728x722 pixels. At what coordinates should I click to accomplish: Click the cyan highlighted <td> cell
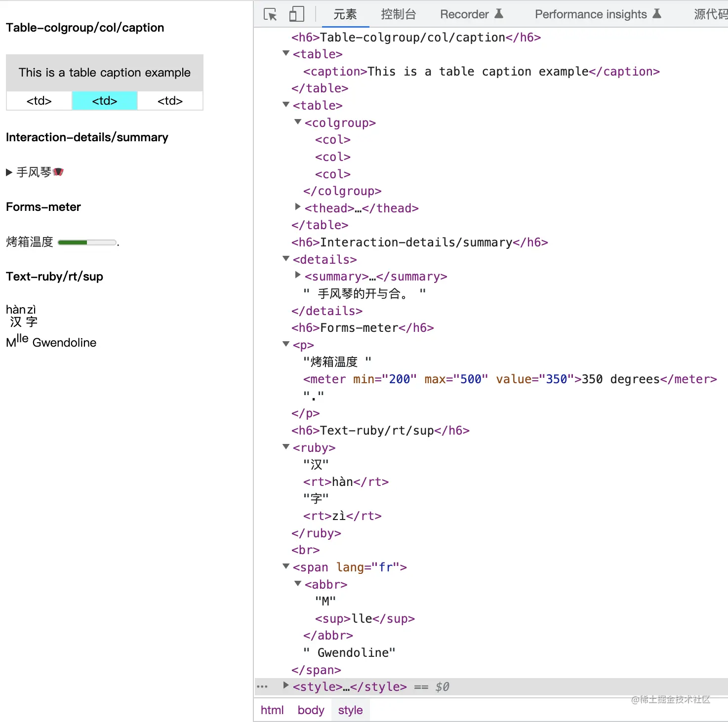point(104,101)
